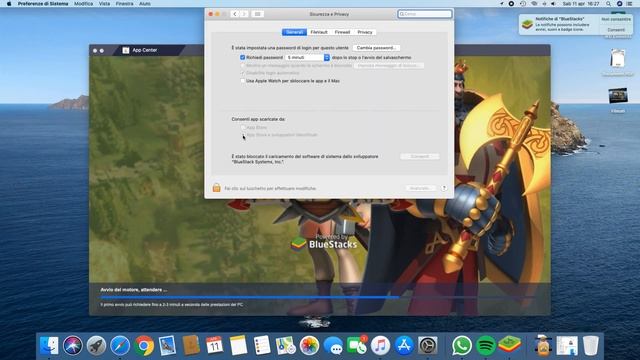Open the Apple menu
The height and width of the screenshot is (360, 640).
point(9,4)
